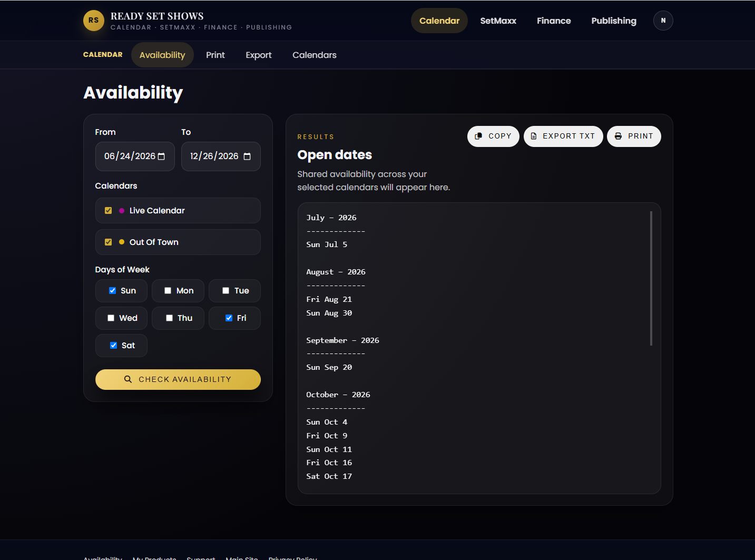The image size is (755, 560).
Task: Click the 'October – 2026' month heading
Action: (x=338, y=395)
